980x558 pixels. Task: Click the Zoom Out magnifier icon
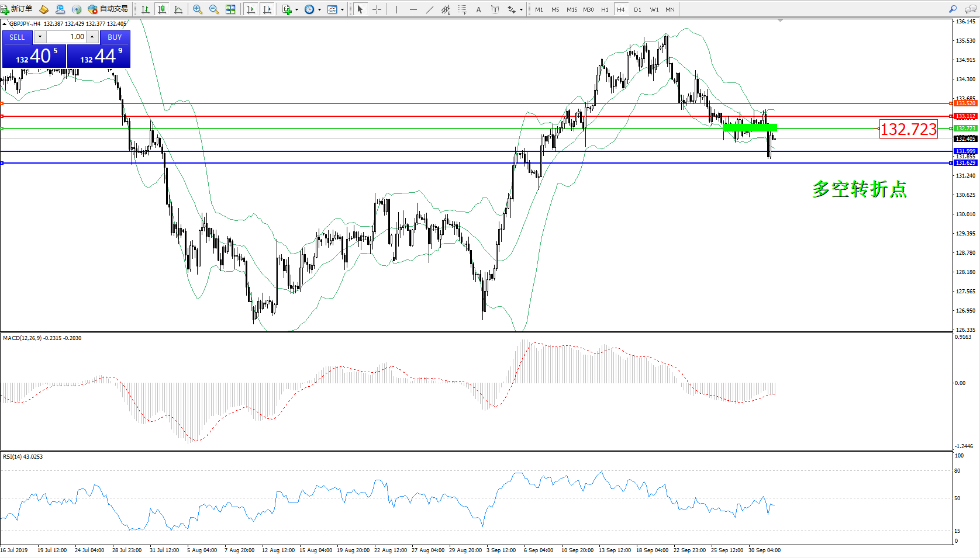coord(214,9)
